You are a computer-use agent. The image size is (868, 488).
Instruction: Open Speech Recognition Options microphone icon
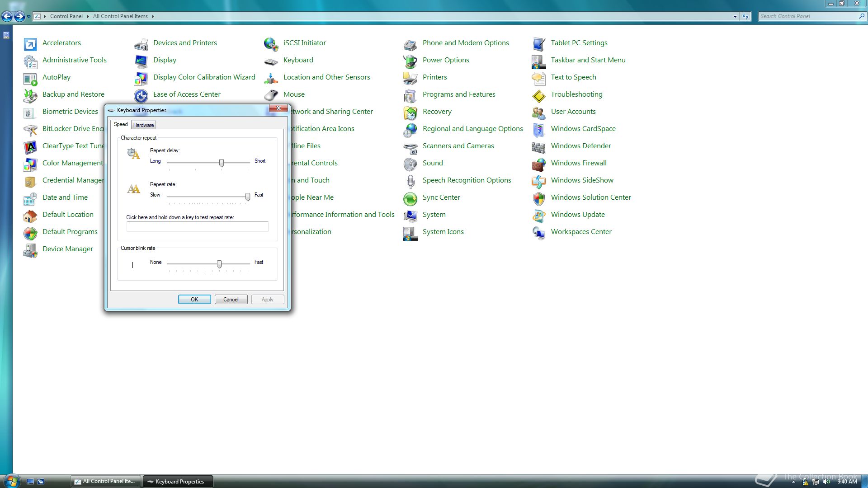pos(410,181)
